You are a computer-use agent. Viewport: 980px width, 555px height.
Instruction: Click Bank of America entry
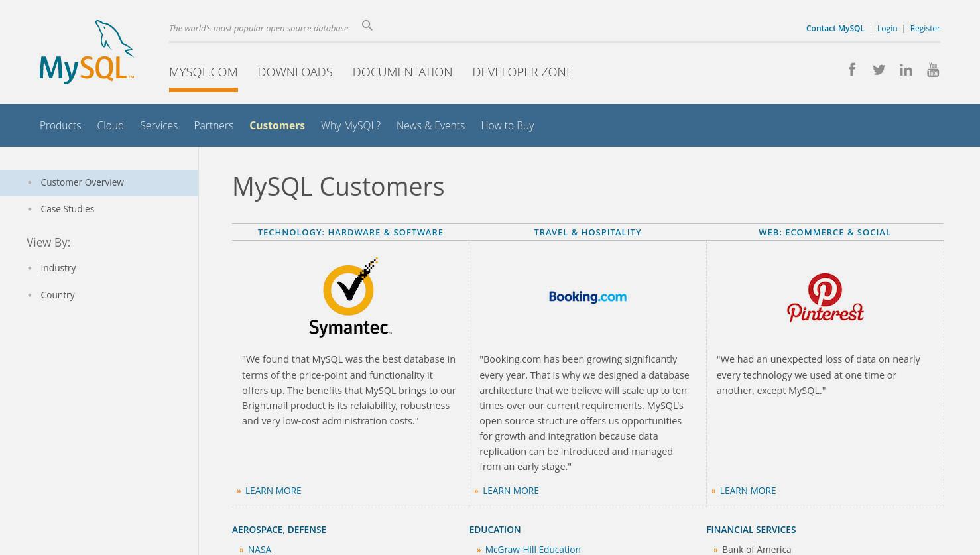(x=757, y=550)
